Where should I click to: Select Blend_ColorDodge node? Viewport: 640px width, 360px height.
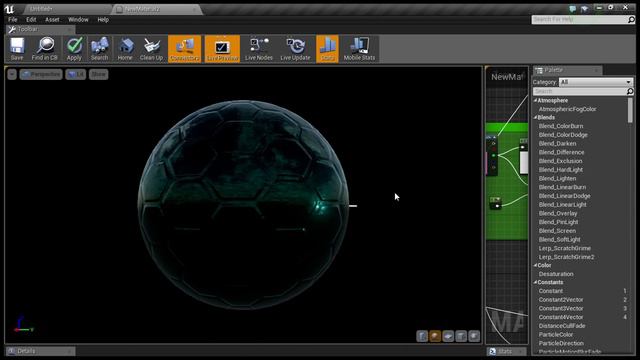pyautogui.click(x=563, y=135)
